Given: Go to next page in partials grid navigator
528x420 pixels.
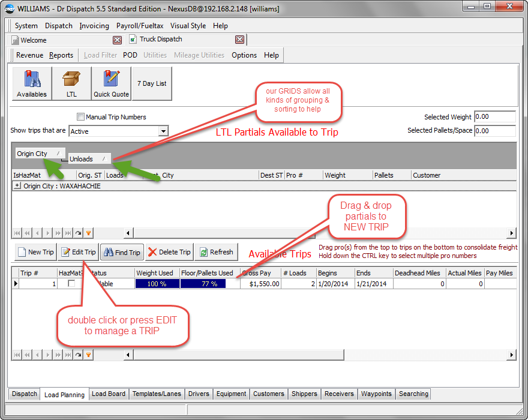Looking at the screenshot, I should pyautogui.click(x=58, y=233).
